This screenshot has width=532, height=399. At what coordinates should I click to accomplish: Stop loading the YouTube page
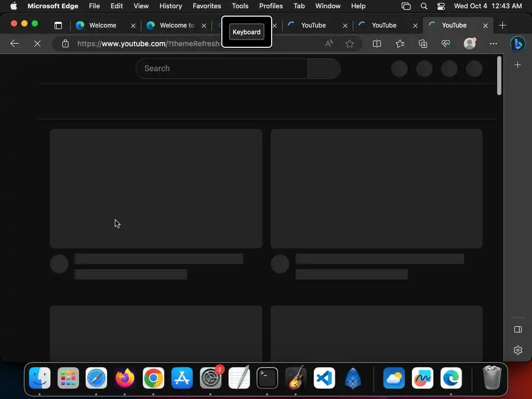click(37, 44)
